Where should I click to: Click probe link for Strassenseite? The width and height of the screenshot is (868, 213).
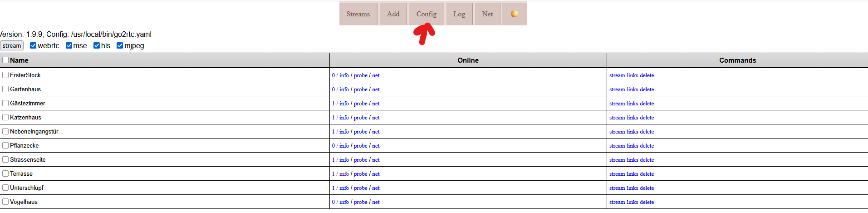pyautogui.click(x=361, y=160)
